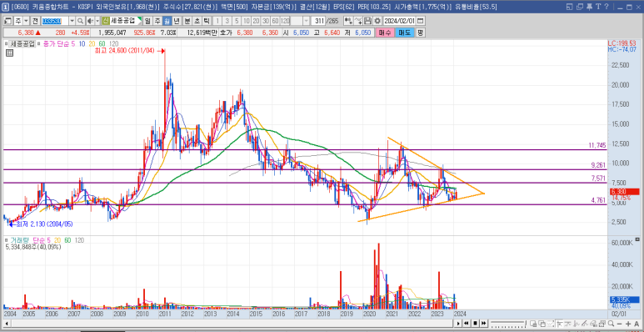Click the stock search magnifier icon

pos(80,21)
